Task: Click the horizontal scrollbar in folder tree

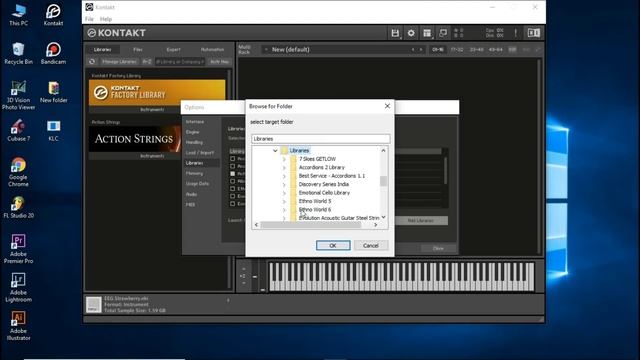Action: 311,225
